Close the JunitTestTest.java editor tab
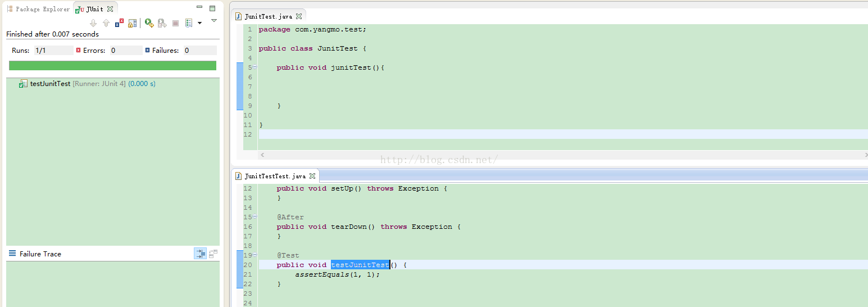 [312, 176]
